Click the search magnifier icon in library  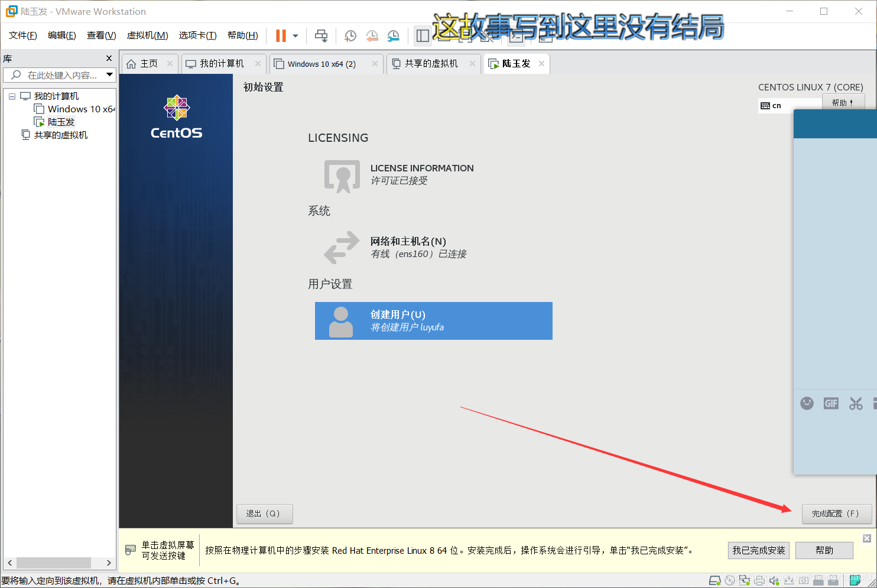pos(16,75)
